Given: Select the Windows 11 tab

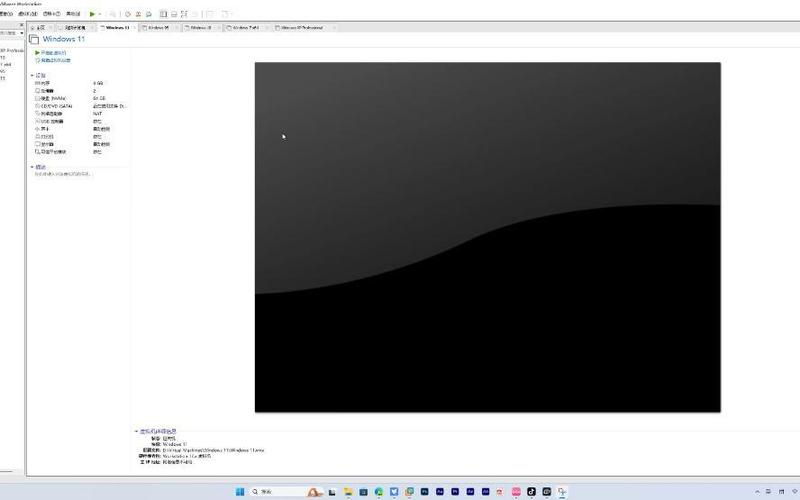Looking at the screenshot, I should [x=116, y=28].
